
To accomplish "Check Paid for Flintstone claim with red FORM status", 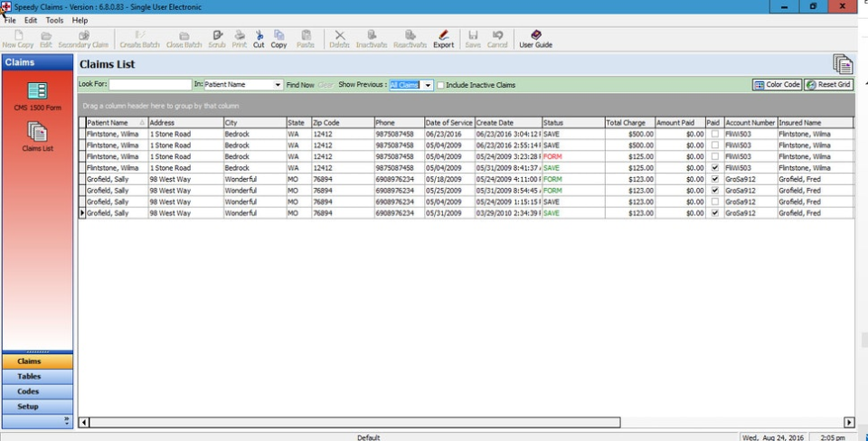I will pos(714,156).
